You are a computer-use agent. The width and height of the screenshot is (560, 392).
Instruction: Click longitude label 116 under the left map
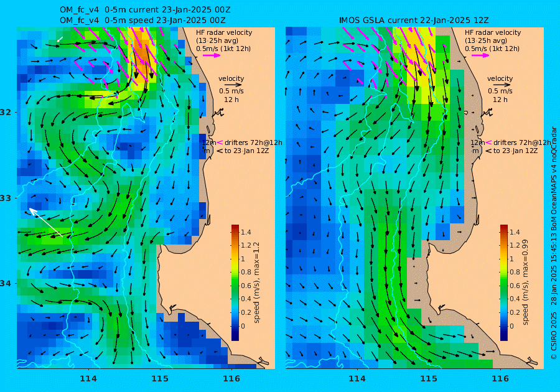coord(231,379)
